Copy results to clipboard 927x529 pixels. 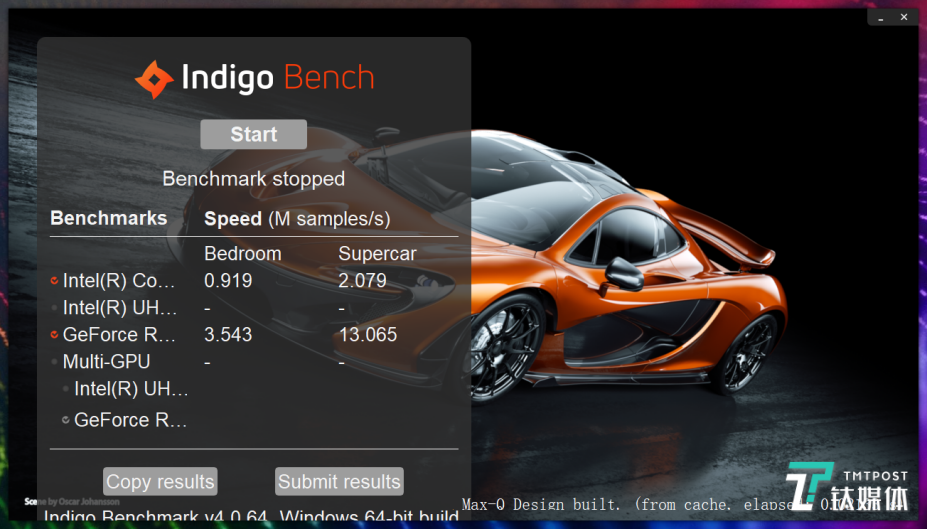tap(160, 481)
